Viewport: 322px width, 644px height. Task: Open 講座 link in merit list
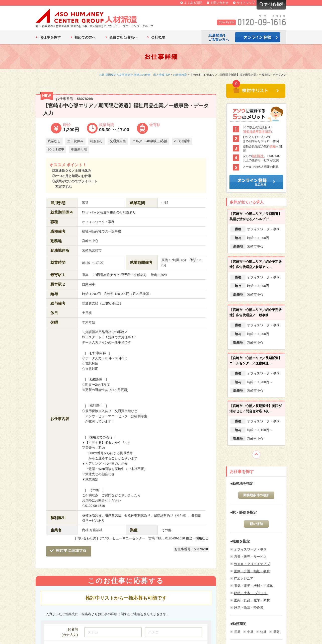(273, 146)
